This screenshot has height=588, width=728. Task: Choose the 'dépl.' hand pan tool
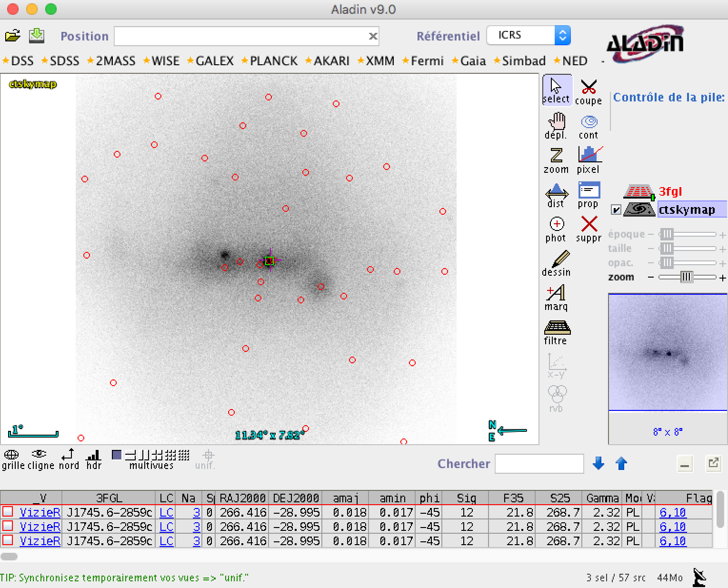click(x=556, y=127)
